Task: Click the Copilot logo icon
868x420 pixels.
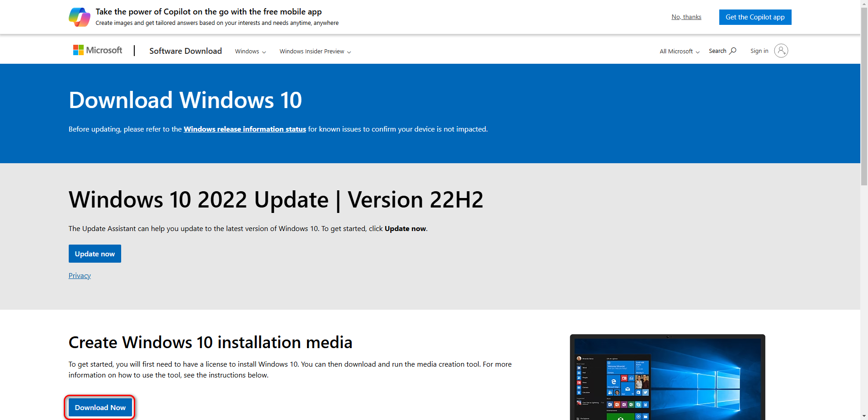Action: tap(80, 17)
